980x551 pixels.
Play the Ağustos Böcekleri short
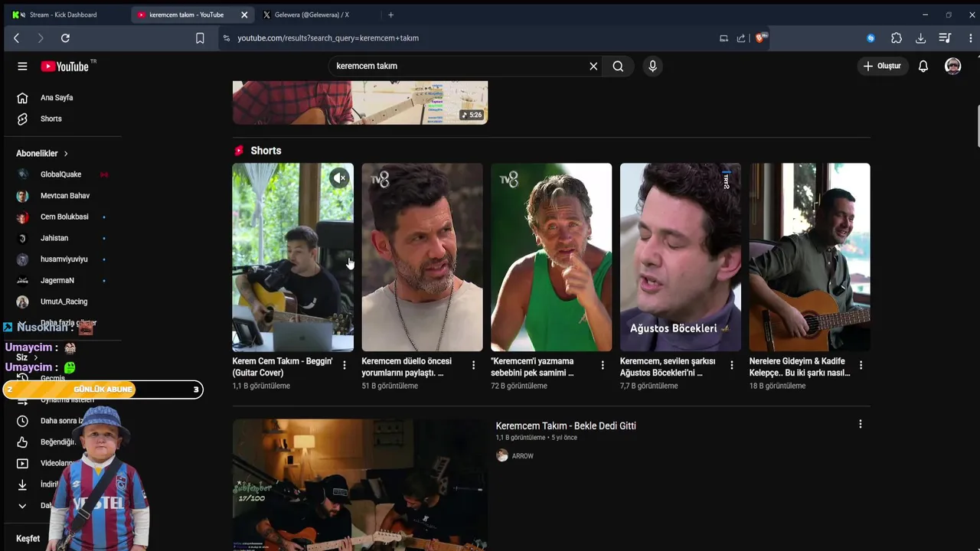pos(681,257)
